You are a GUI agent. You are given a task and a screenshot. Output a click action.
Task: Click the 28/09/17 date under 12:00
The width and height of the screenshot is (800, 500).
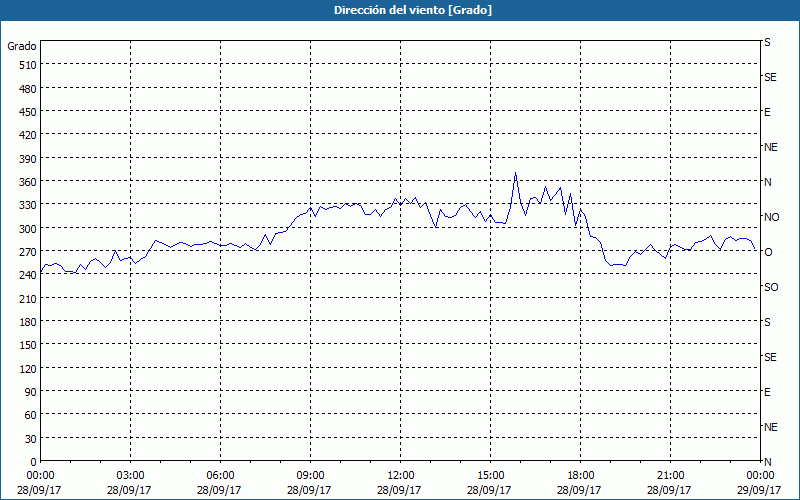point(399,490)
